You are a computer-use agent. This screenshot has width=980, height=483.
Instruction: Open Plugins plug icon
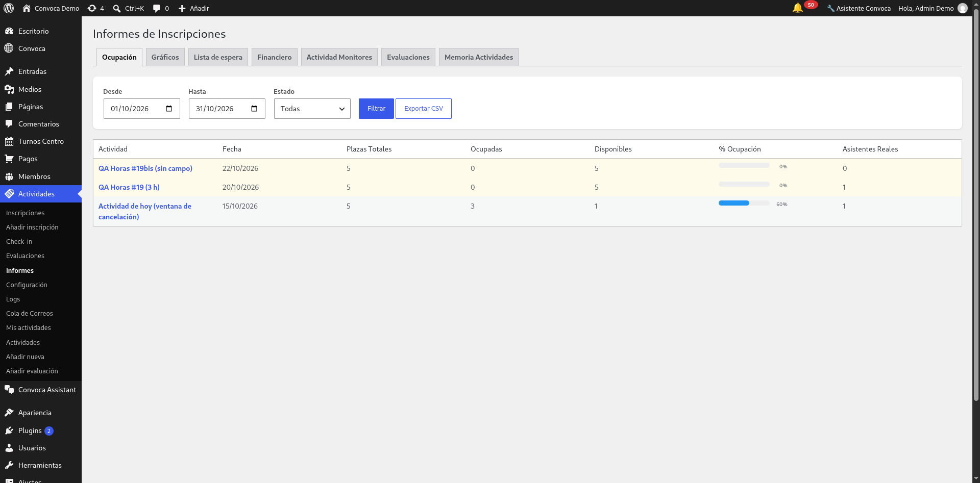(x=9, y=430)
